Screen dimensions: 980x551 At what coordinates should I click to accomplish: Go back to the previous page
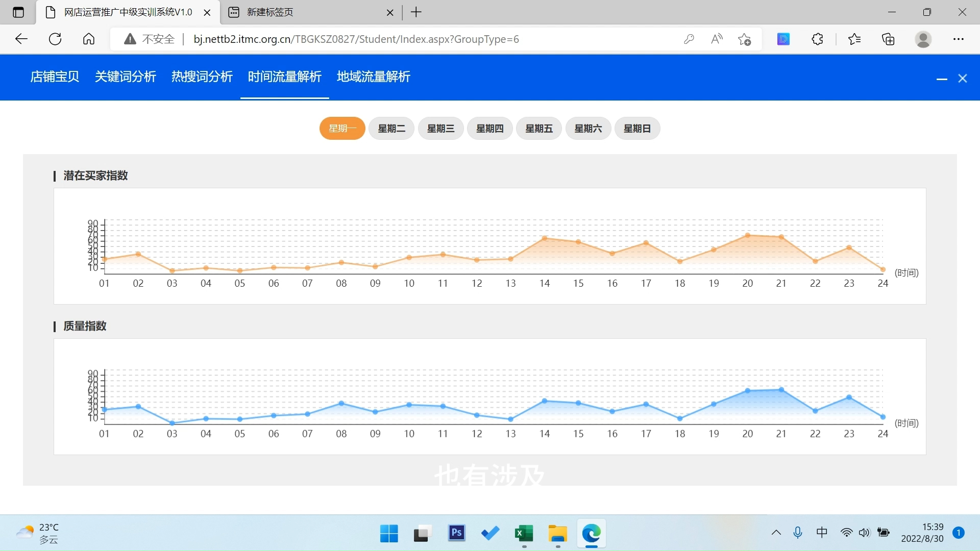tap(21, 39)
